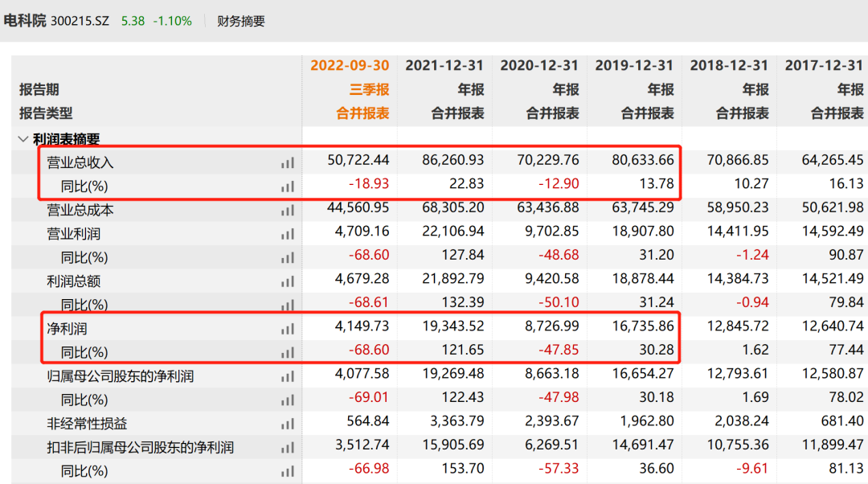Click chart icon beside 净利润 row
This screenshot has height=484, width=868.
pos(288,329)
